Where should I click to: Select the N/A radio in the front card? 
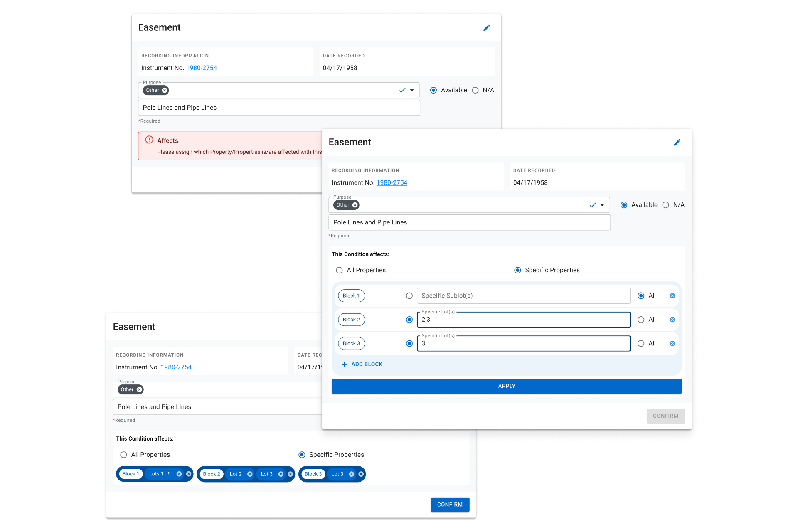pyautogui.click(x=665, y=205)
